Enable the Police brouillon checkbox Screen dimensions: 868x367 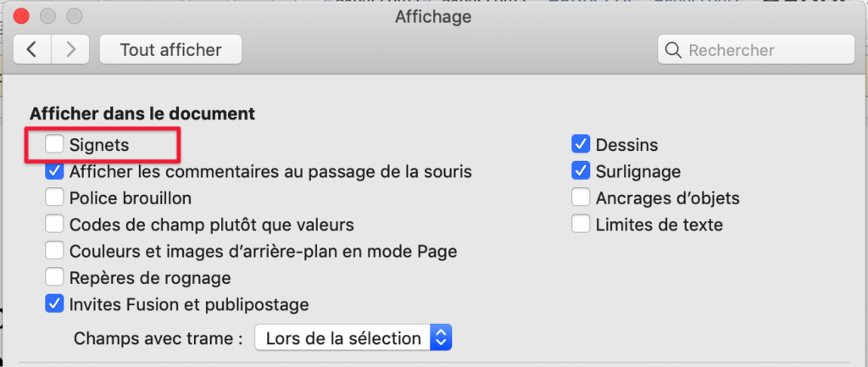pyautogui.click(x=55, y=198)
